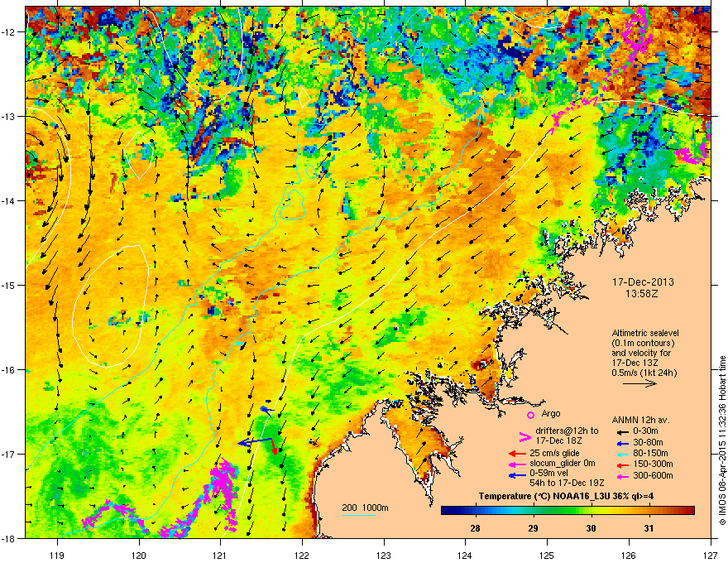Click latitude axis label -15
Viewport: 728px width, 563px height.
[9, 285]
